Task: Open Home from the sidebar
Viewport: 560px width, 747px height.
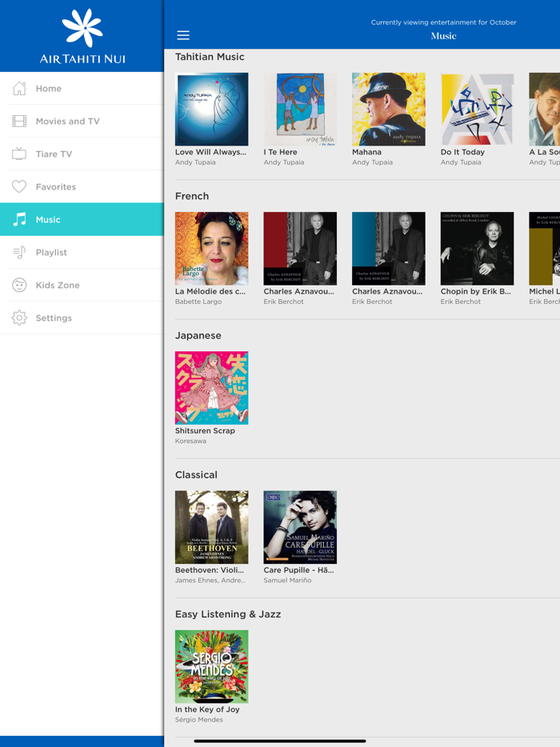Action: [x=82, y=88]
